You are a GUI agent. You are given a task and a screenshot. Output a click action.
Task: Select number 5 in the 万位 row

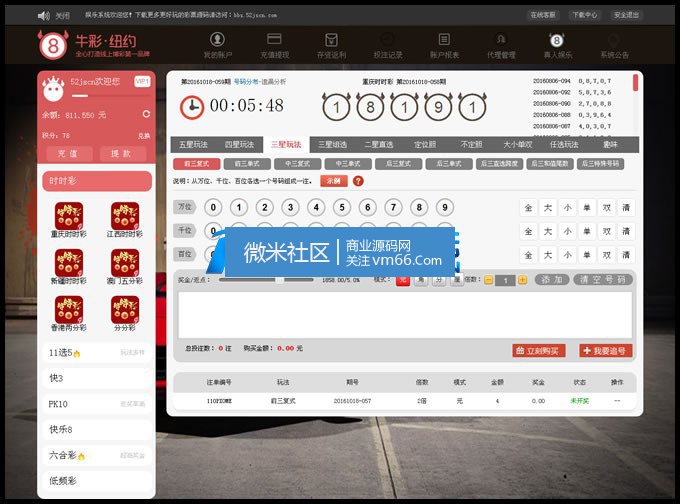(x=342, y=207)
